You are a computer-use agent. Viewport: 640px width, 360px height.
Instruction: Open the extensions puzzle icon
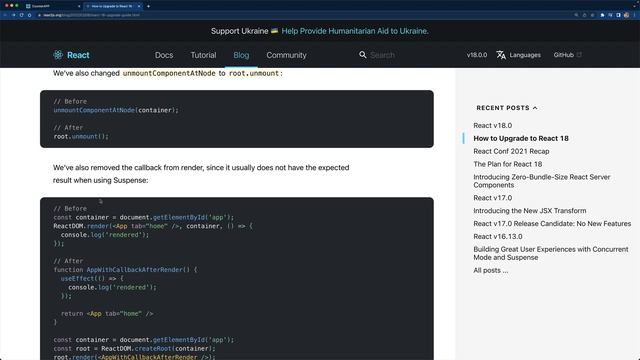[x=602, y=15]
